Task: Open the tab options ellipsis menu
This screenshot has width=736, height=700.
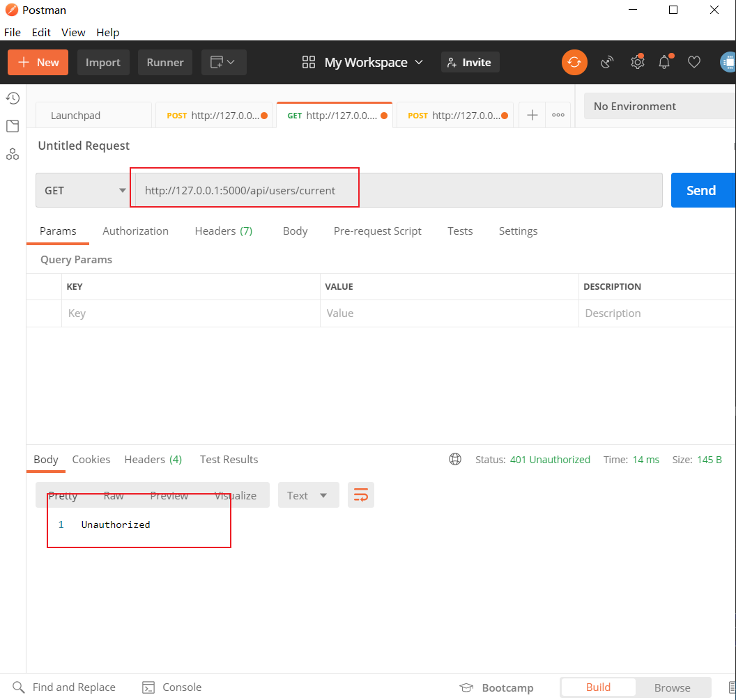Action: coord(558,116)
